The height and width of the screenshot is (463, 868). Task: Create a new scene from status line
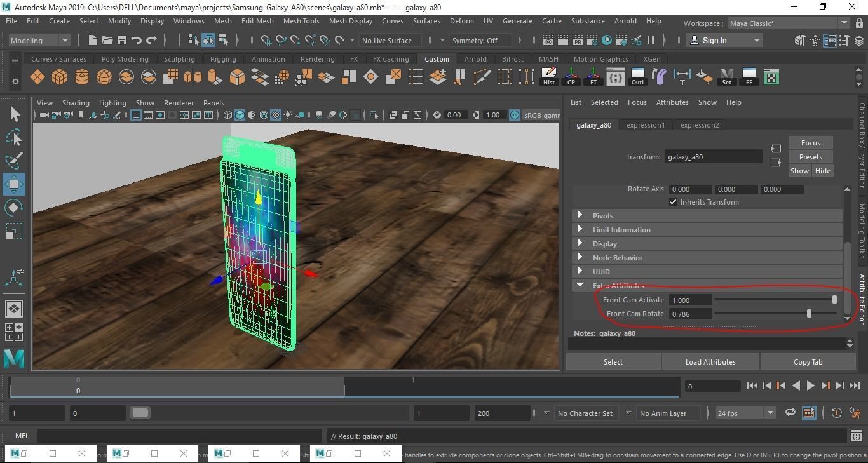[93, 41]
